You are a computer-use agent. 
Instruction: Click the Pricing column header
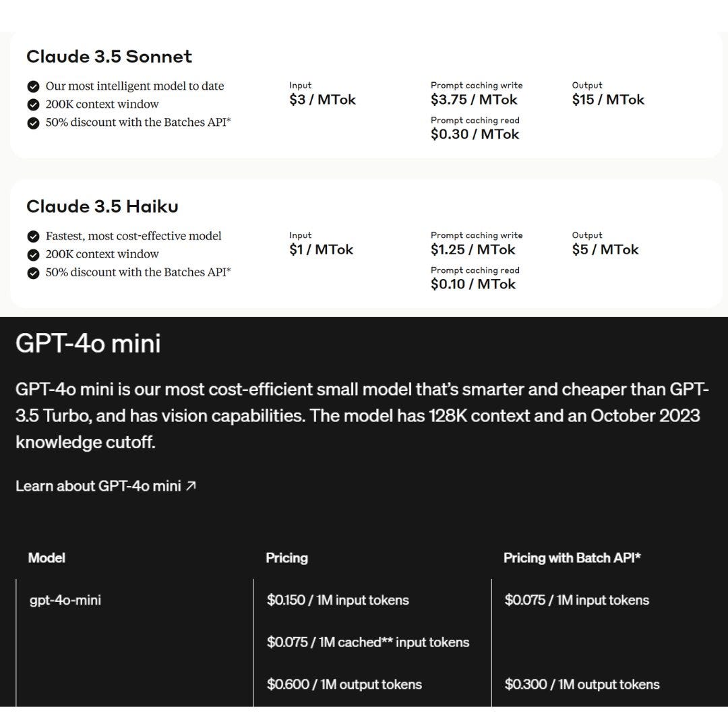click(286, 557)
